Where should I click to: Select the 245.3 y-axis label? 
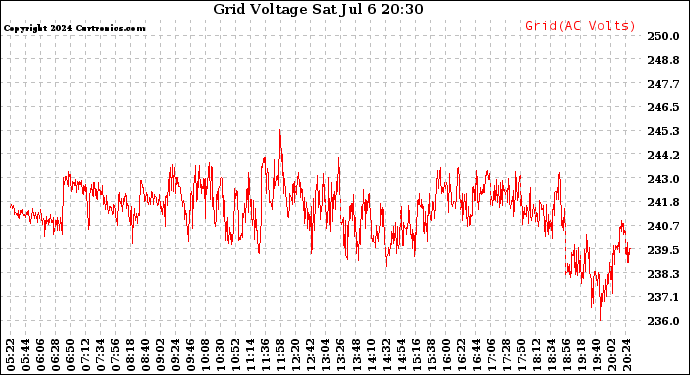tap(663, 131)
